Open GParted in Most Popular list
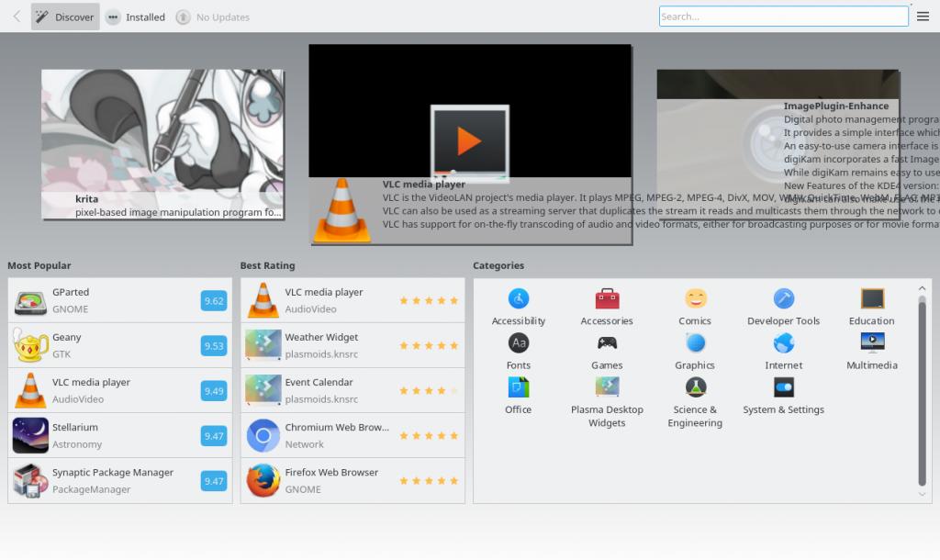The width and height of the screenshot is (940, 560). click(119, 300)
